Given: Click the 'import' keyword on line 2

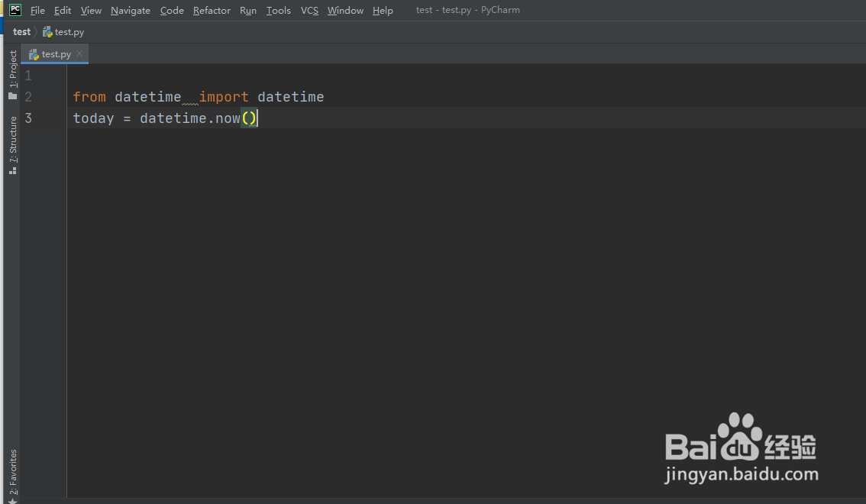Looking at the screenshot, I should (224, 97).
